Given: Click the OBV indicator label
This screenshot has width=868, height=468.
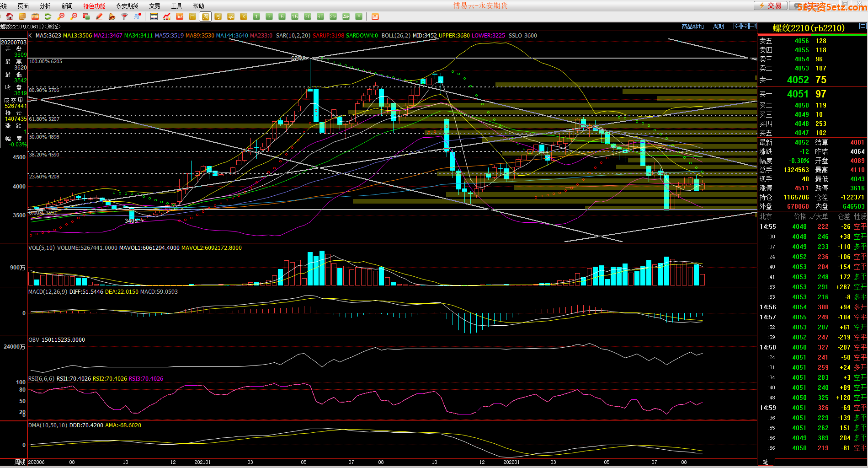Looking at the screenshot, I should coord(34,339).
